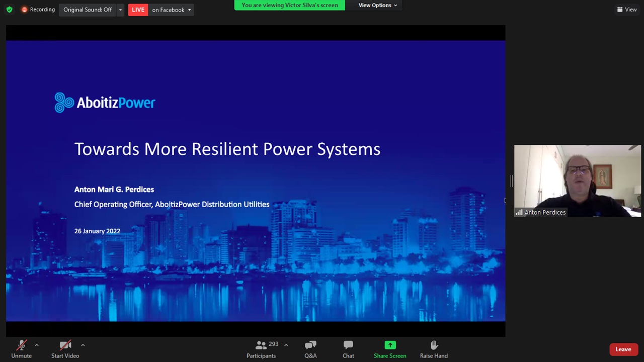Viewport: 644px width, 362px height.
Task: Click the divider handle between shared screen and video
Action: click(x=511, y=181)
